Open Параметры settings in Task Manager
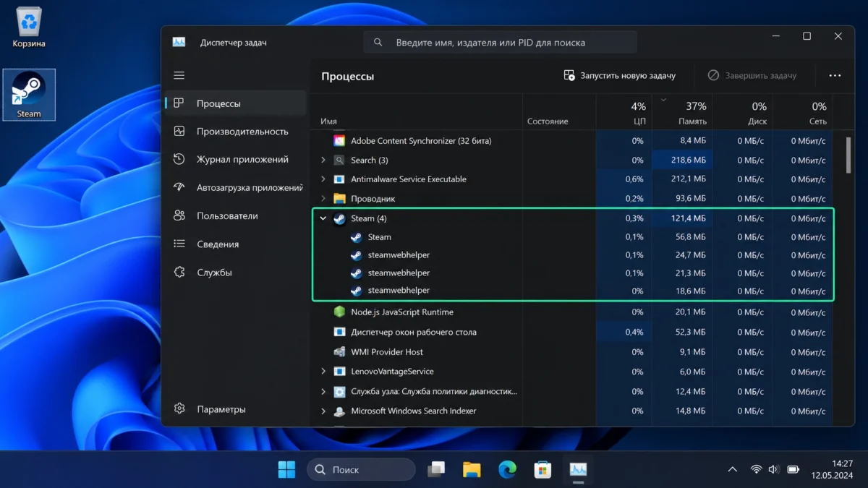The width and height of the screenshot is (868, 488). (237, 409)
